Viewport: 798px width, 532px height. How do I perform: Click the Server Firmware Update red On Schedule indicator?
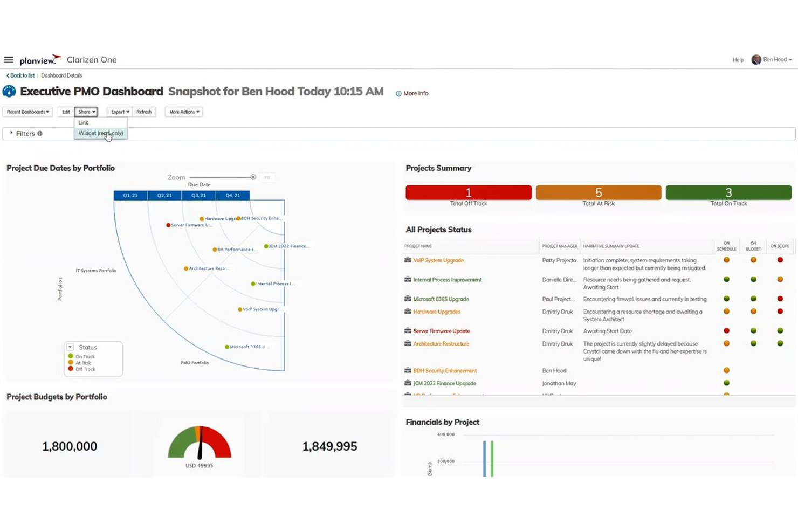[726, 331]
